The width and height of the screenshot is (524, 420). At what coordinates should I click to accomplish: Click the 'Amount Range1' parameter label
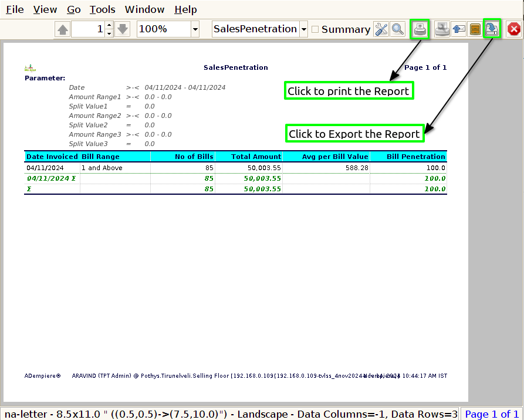(x=95, y=97)
